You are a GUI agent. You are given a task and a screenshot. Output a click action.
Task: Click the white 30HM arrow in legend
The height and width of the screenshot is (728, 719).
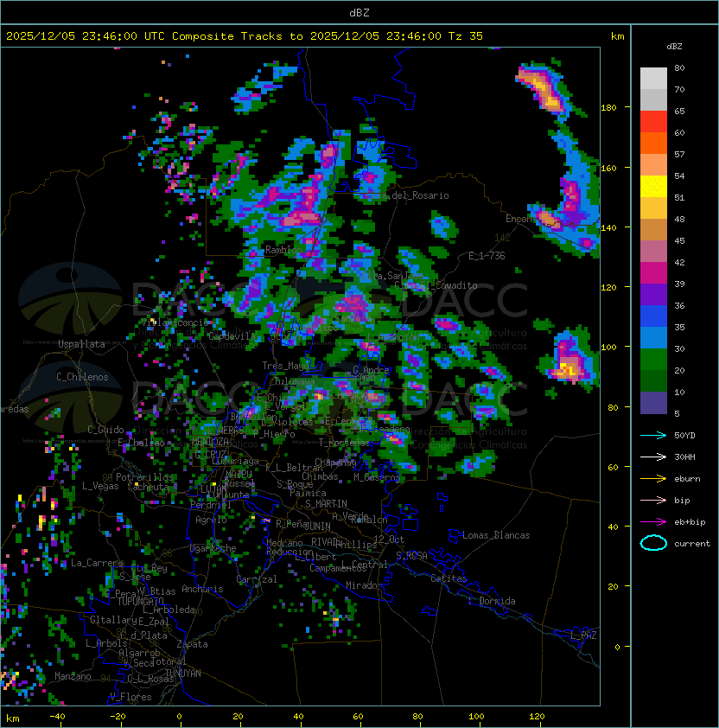coord(653,457)
